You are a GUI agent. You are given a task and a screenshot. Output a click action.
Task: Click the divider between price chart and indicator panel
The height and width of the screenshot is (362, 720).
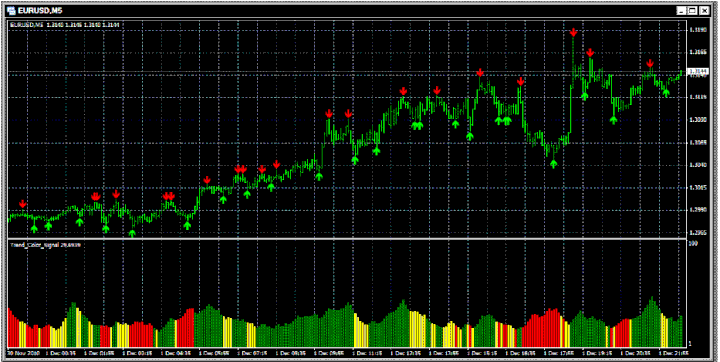[347, 239]
